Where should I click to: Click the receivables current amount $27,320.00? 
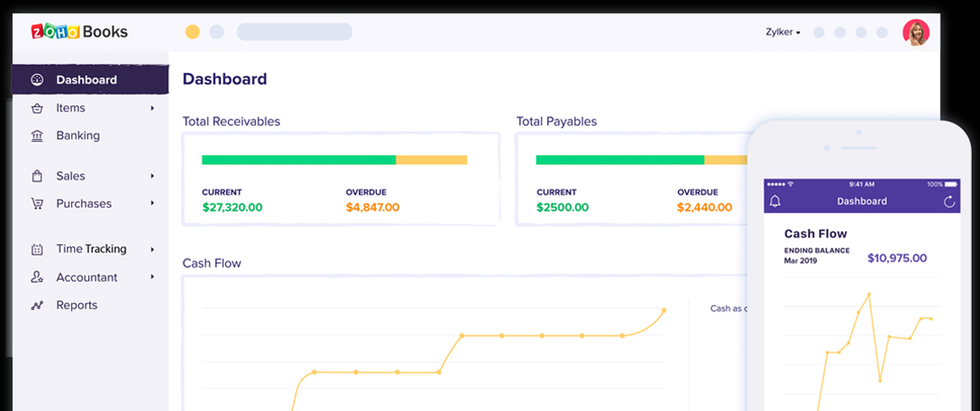232,208
